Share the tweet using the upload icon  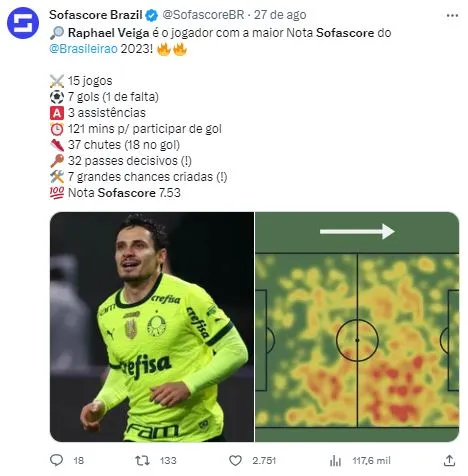coord(449,460)
